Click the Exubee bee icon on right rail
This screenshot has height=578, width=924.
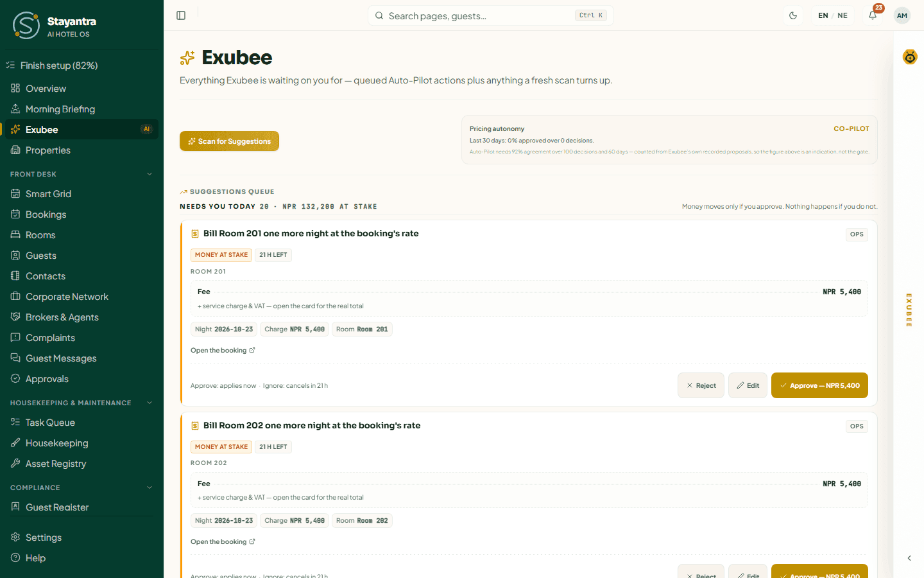pyautogui.click(x=910, y=57)
